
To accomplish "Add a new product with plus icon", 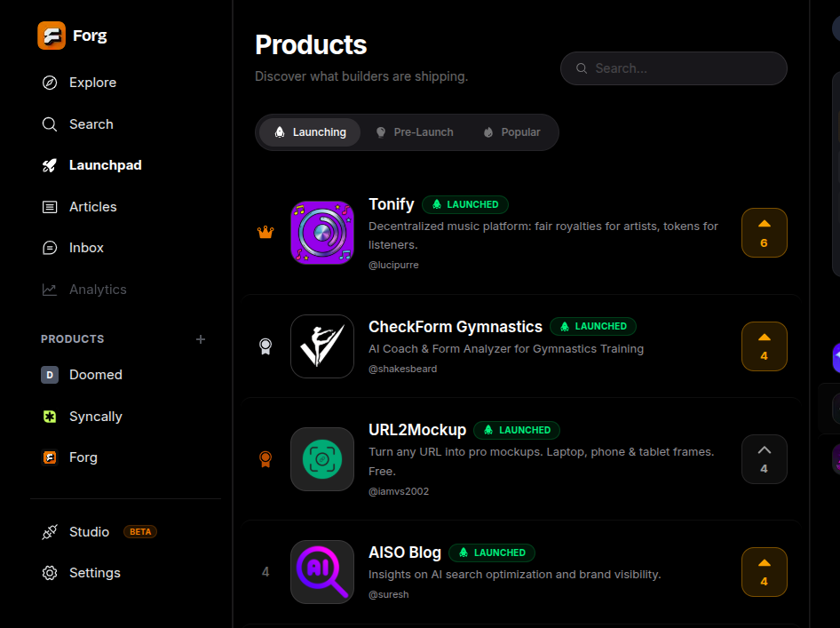I will (x=201, y=339).
